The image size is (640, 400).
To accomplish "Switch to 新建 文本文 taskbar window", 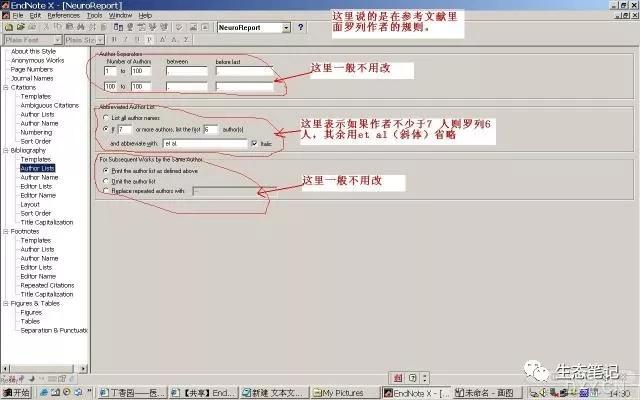I will (x=274, y=393).
